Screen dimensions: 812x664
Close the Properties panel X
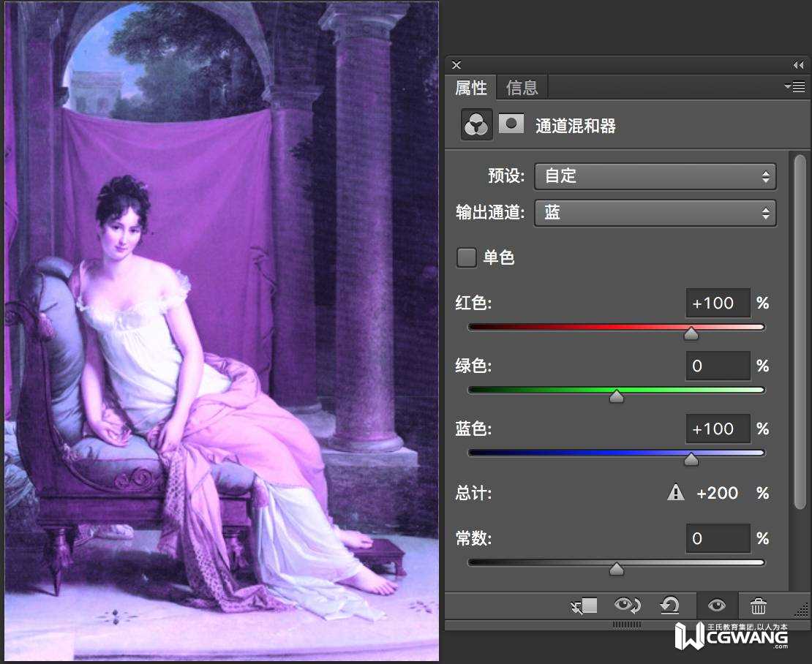tap(456, 65)
